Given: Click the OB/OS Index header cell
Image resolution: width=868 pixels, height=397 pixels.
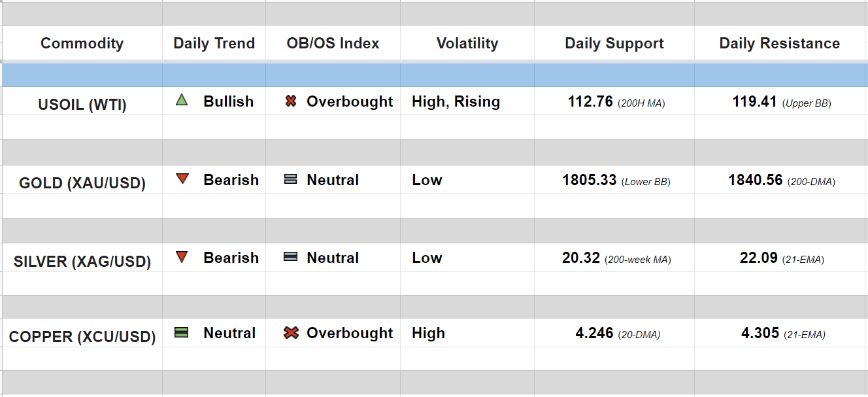Looking at the screenshot, I should (333, 43).
